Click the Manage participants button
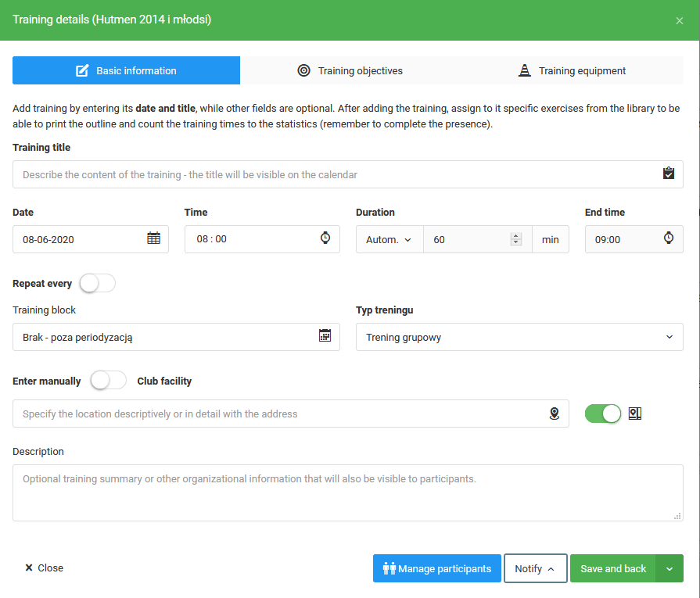Viewport: 700px width, 598px height. (436, 568)
